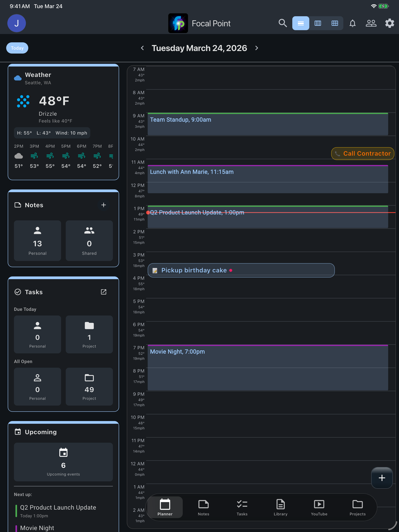This screenshot has width=399, height=532.
Task: Open settings gear icon
Action: pos(389,23)
